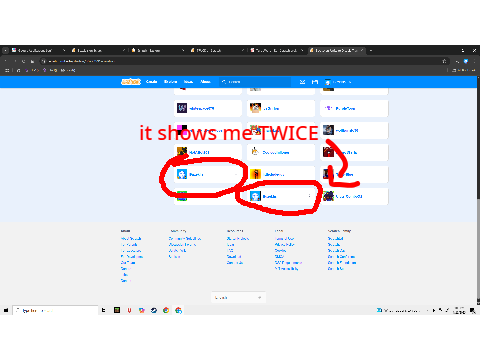Viewport: 480px width, 360px height.
Task: Open the Create link in Scratch navbar
Action: (151, 82)
